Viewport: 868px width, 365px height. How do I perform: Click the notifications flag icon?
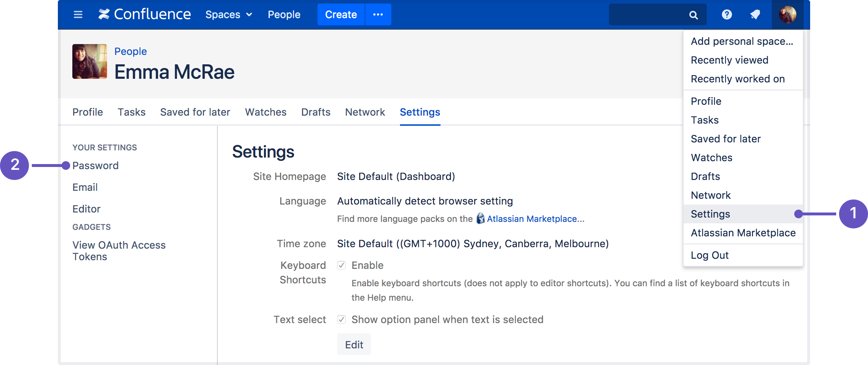[x=755, y=14]
